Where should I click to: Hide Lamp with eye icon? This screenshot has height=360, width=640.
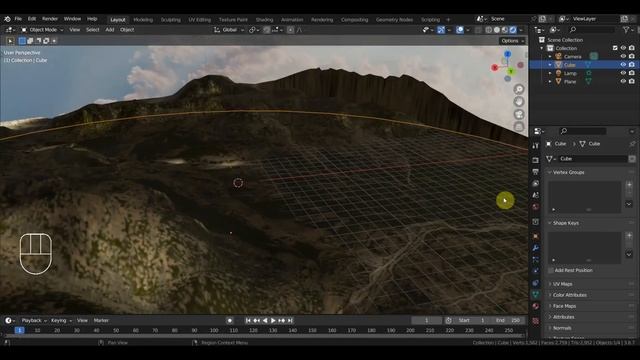[x=623, y=73]
